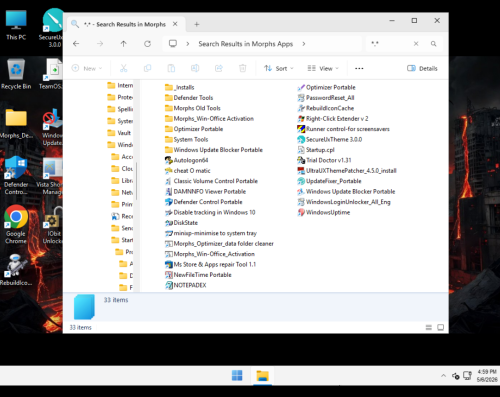Open the Sort dropdown
Viewport: 500px width, 397px height.
tap(279, 68)
